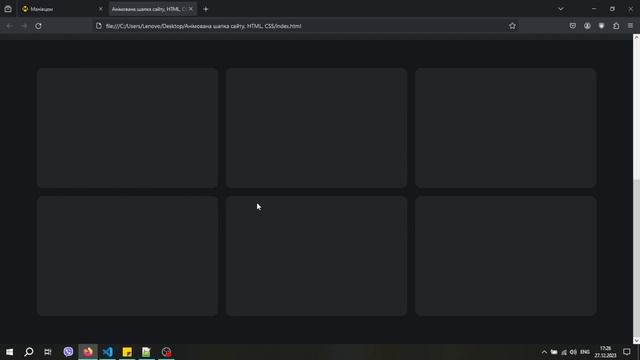640x360 pixels.
Task: Minimize the Firefox window
Action: 594,9
